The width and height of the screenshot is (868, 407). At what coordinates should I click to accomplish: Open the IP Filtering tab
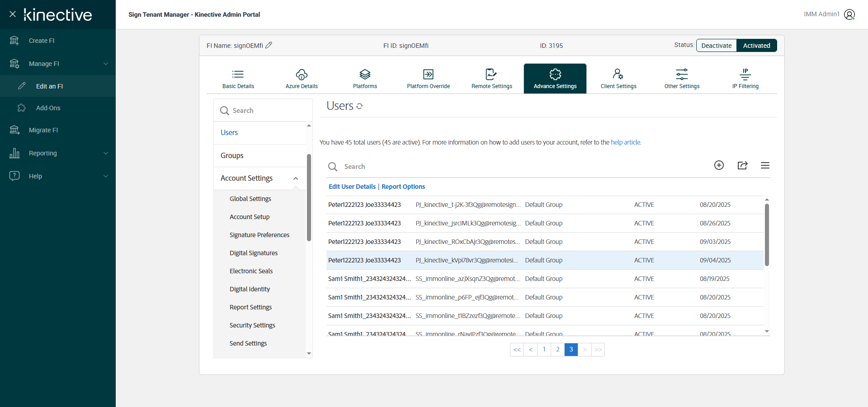745,79
